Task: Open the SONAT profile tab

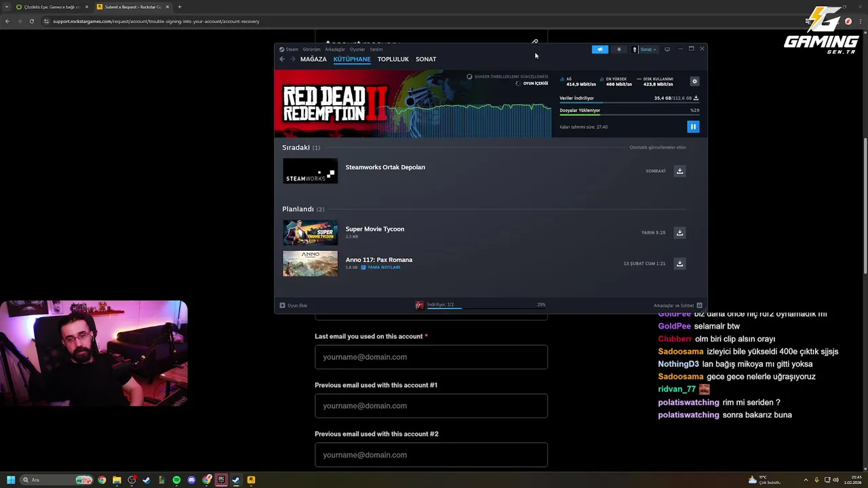Action: coord(426,59)
